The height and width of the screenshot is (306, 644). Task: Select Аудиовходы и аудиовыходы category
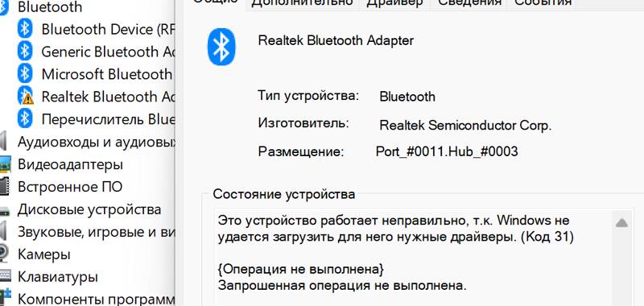coord(96,142)
